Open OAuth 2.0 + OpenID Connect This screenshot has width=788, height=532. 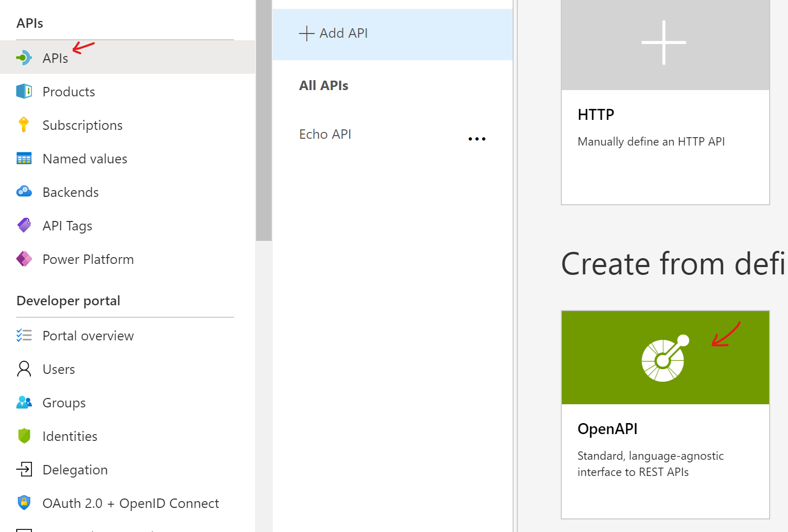click(128, 503)
